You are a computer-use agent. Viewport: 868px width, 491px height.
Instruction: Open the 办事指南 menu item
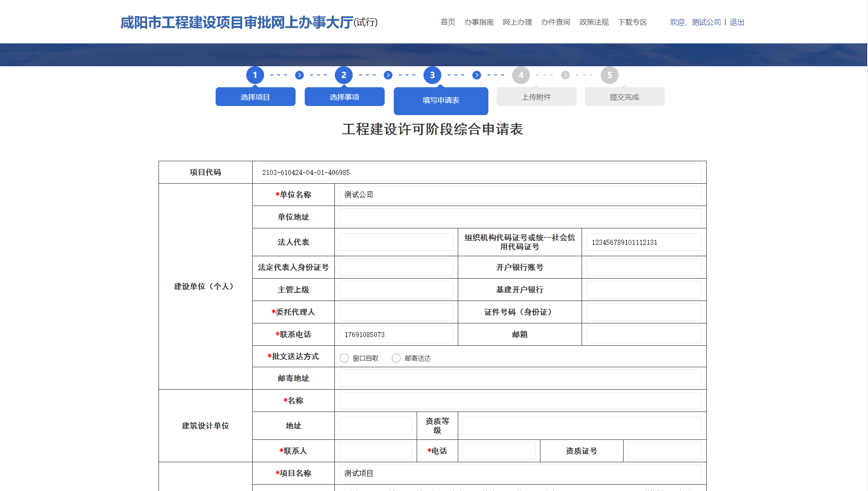coord(479,22)
